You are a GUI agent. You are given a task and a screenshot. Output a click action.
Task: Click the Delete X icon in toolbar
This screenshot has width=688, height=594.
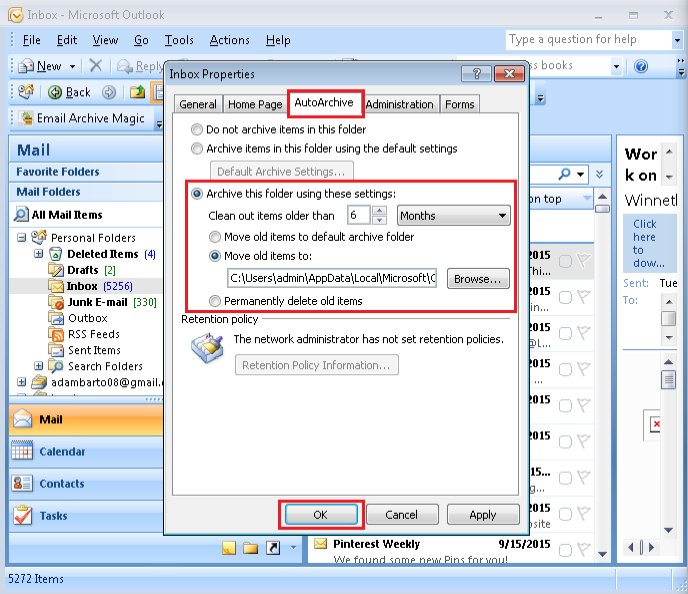[95, 66]
